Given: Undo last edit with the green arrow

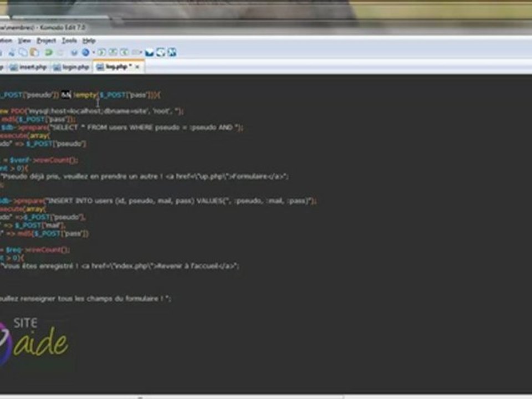Looking at the screenshot, I should (x=49, y=52).
